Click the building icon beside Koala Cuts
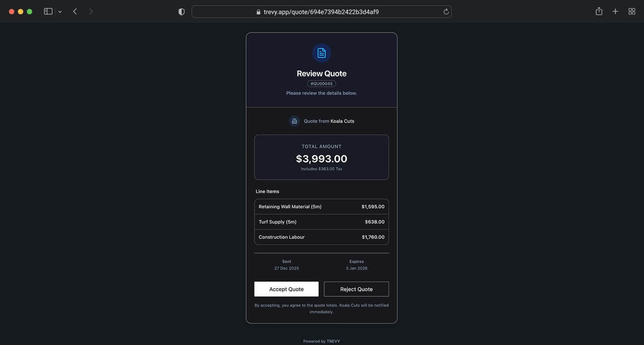Screen dimensions: 644x345 [x=294, y=121]
